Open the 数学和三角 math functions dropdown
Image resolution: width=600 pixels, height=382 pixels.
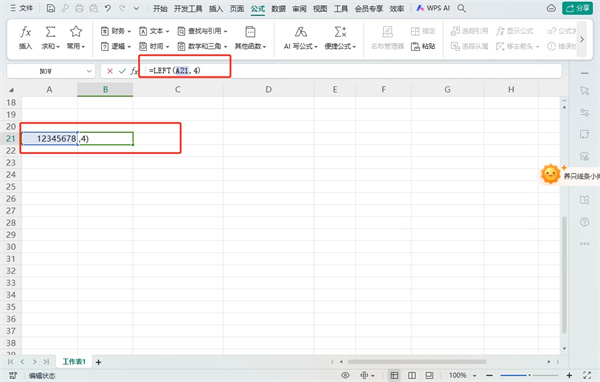pos(202,46)
